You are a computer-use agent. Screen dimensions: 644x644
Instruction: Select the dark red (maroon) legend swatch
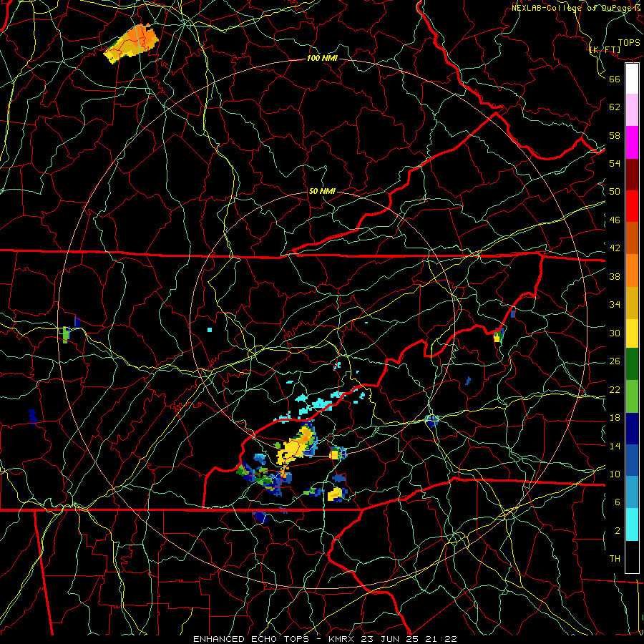(x=632, y=175)
